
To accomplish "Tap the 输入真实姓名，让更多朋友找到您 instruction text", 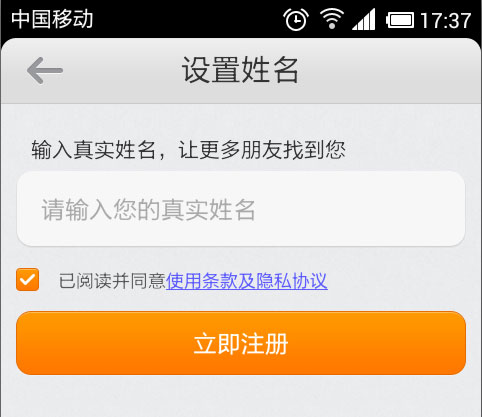I will tap(188, 149).
